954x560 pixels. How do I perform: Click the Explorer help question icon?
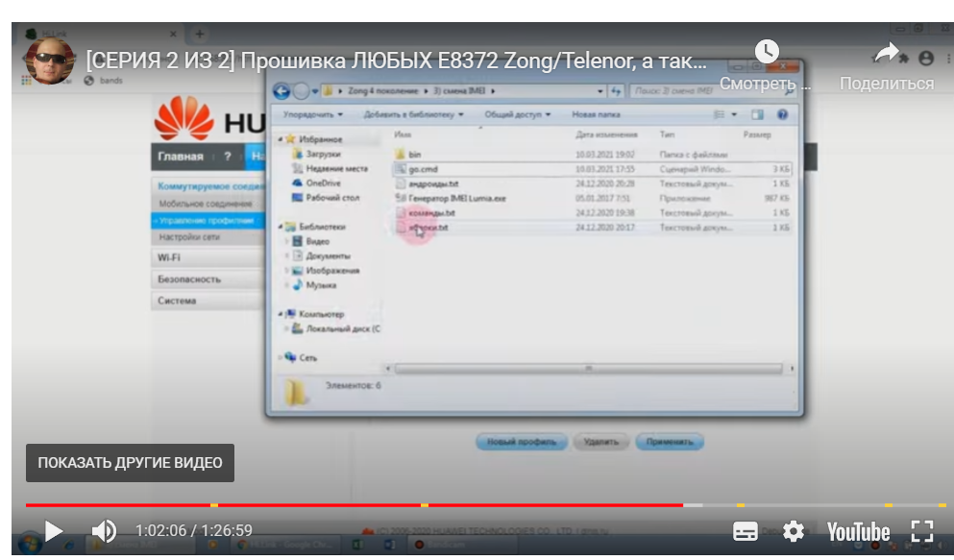pyautogui.click(x=782, y=114)
